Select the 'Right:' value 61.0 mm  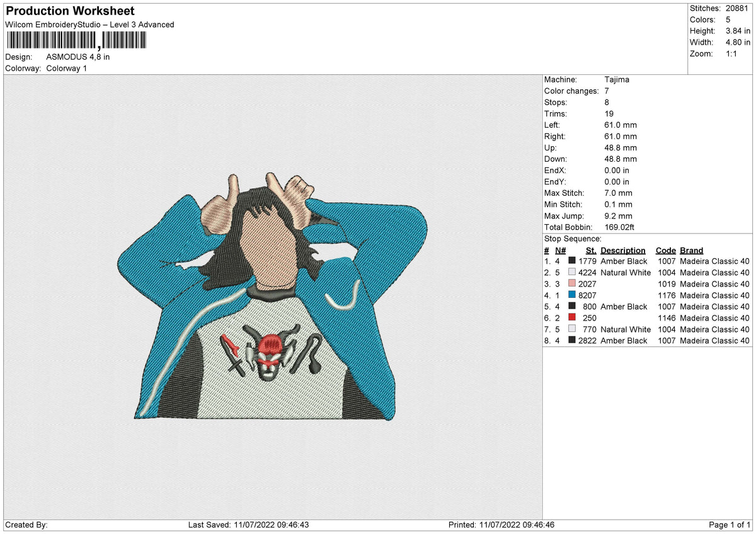(x=621, y=137)
